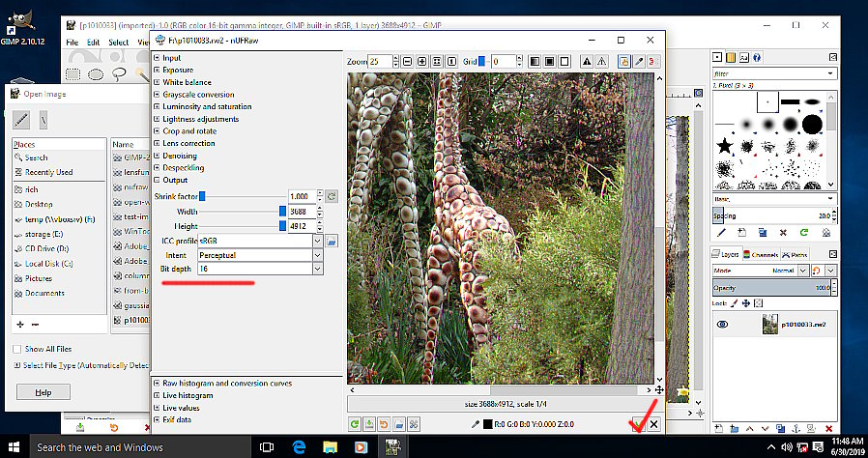This screenshot has height=458, width=868.
Task: Browse for ICC profile folder icon
Action: [331, 240]
